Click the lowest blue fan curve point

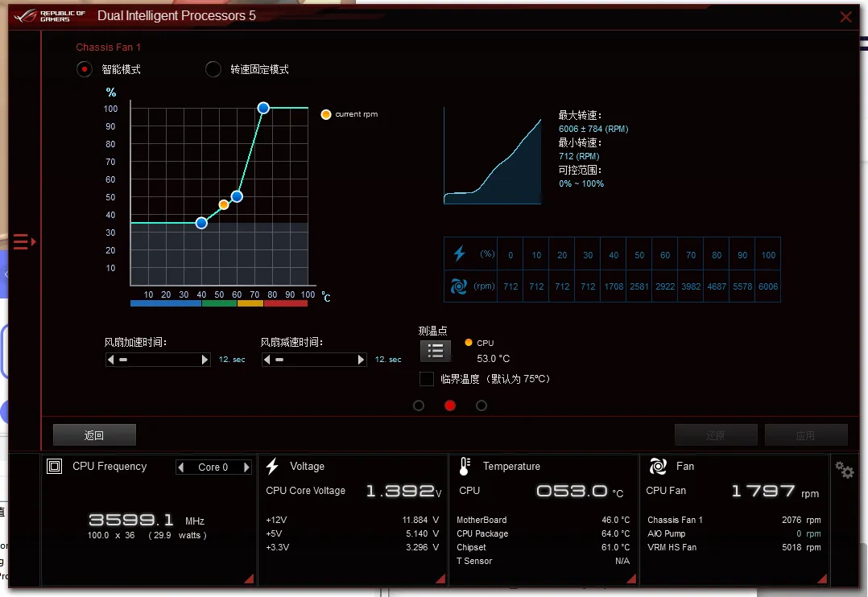coord(201,223)
